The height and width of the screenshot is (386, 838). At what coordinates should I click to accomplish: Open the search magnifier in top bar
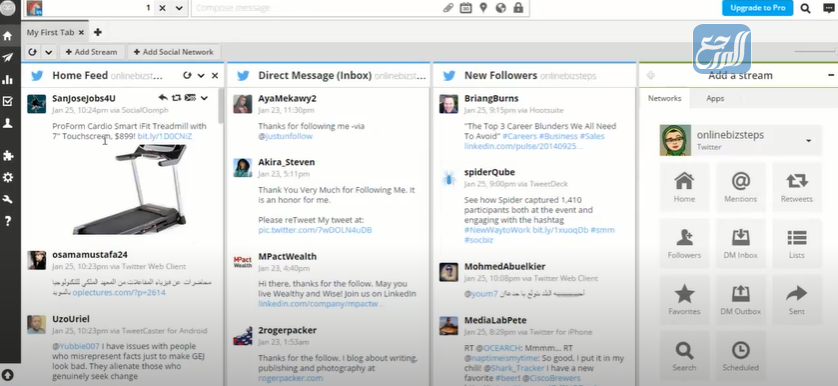click(805, 8)
